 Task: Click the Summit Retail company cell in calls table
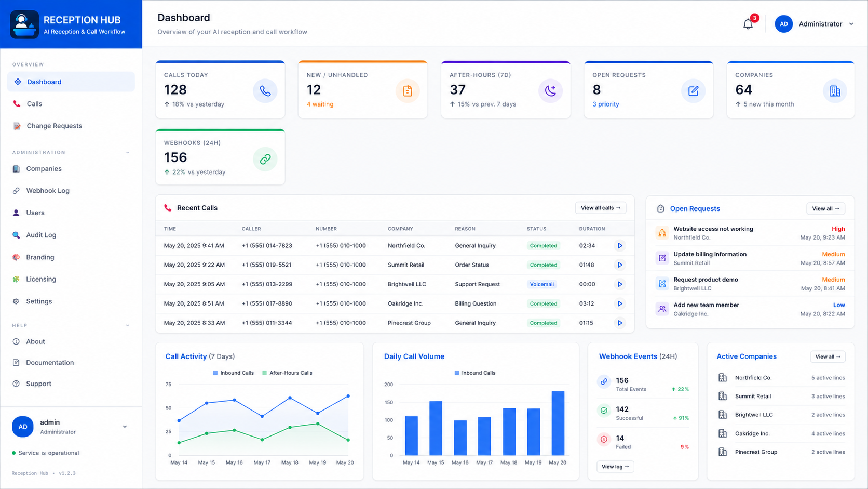[406, 265]
